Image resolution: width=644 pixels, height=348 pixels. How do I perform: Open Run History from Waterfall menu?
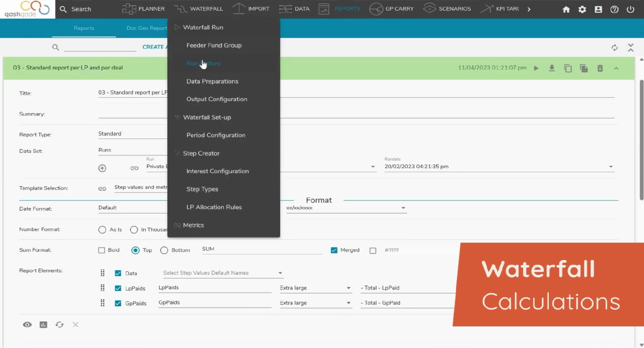[x=204, y=63]
